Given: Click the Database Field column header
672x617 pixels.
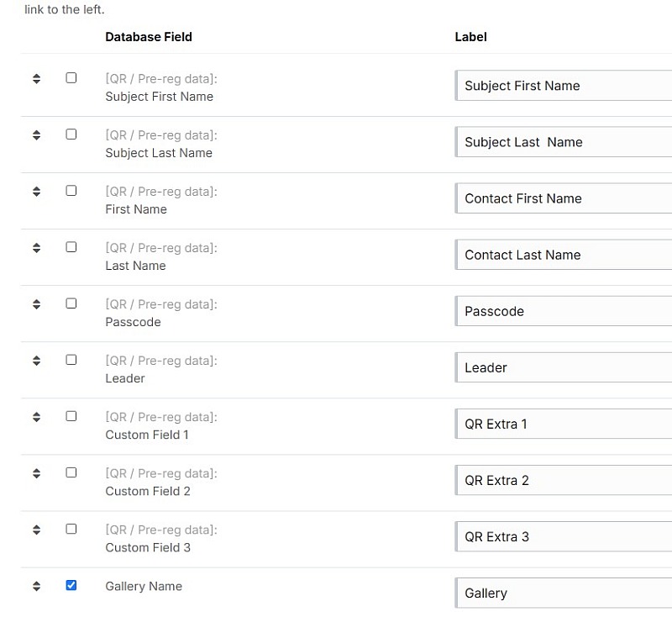Looking at the screenshot, I should click(x=149, y=37).
